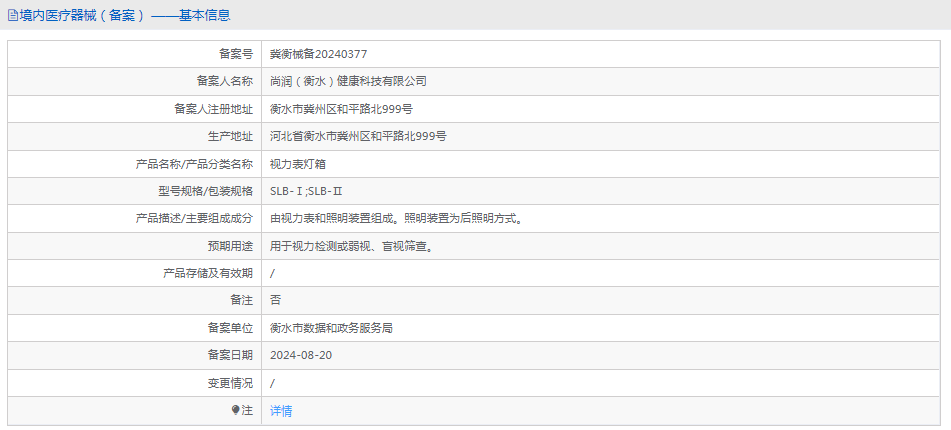
Task: Click the document icon beside the page title
Action: coord(12,15)
